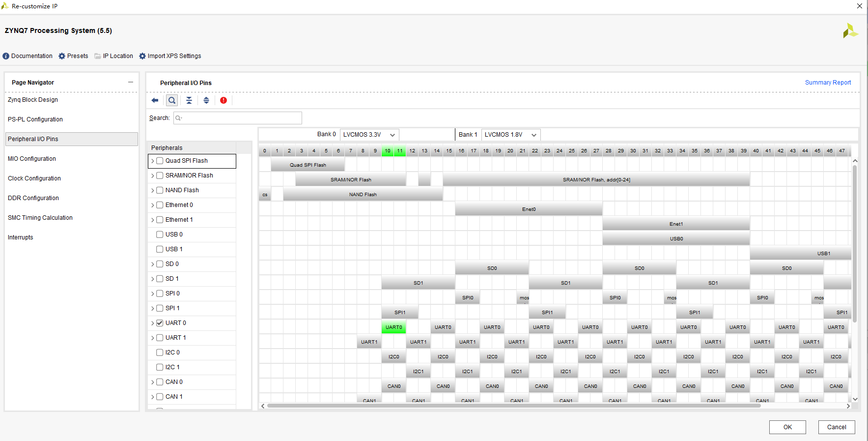Expand the CAN 0 row
The height and width of the screenshot is (441, 868).
(153, 382)
